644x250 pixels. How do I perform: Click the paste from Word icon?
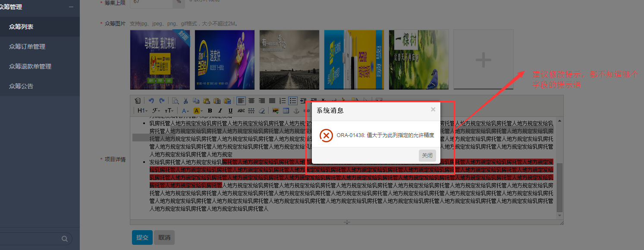click(x=227, y=100)
